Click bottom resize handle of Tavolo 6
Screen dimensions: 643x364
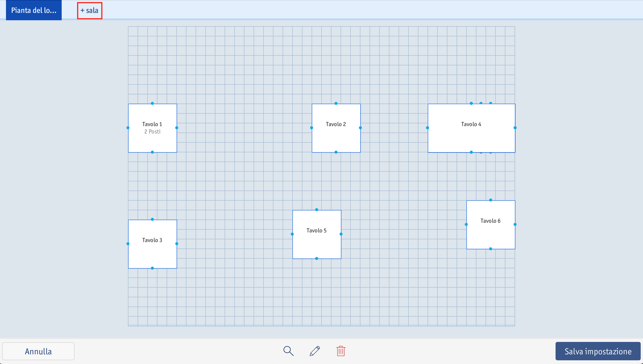491,249
